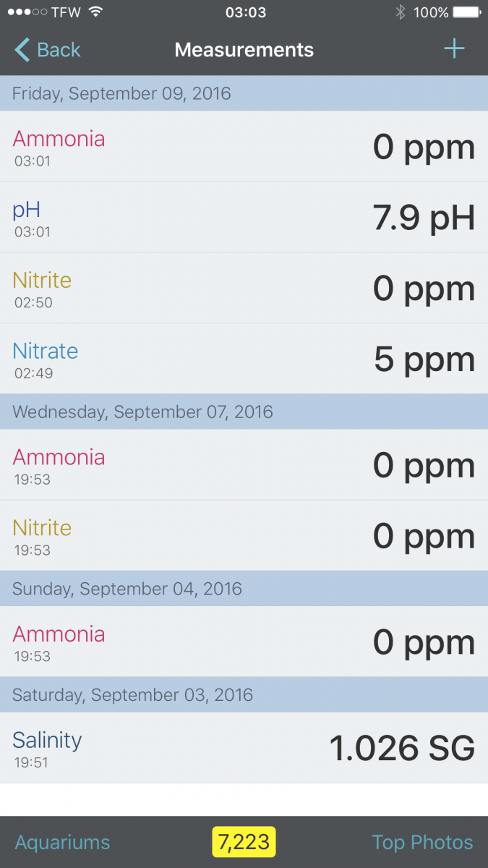
Task: Open Ammonia reading from September 09
Action: click(244, 146)
